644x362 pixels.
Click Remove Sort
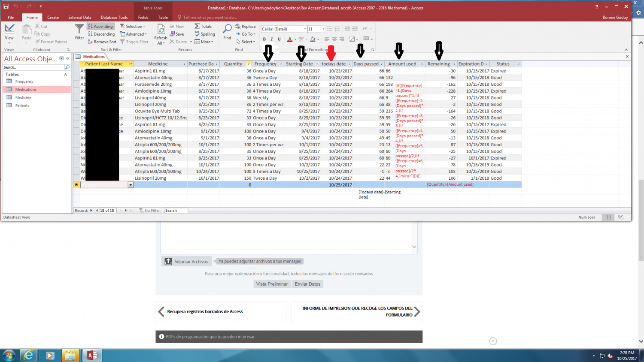tap(102, 42)
